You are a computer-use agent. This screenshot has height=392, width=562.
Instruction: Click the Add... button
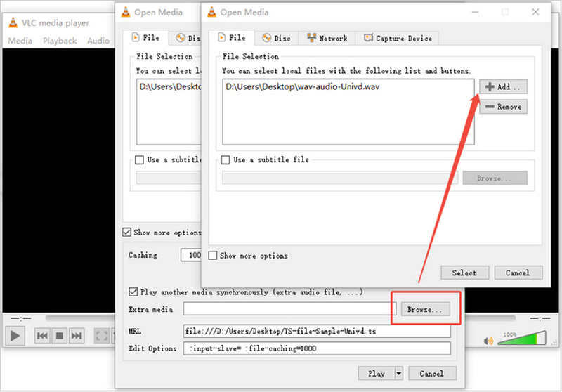click(503, 86)
